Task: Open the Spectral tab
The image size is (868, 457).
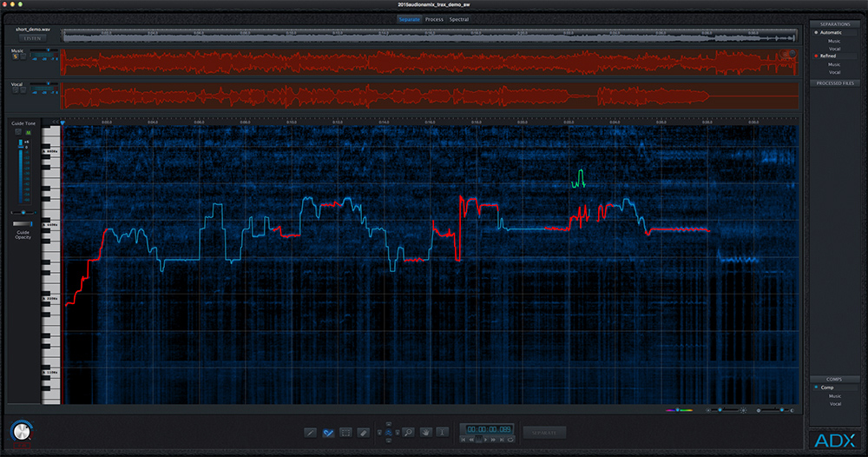Action: (x=459, y=18)
